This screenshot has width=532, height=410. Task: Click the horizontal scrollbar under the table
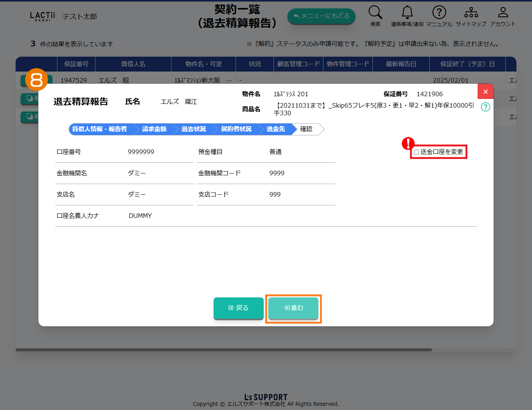click(x=223, y=350)
